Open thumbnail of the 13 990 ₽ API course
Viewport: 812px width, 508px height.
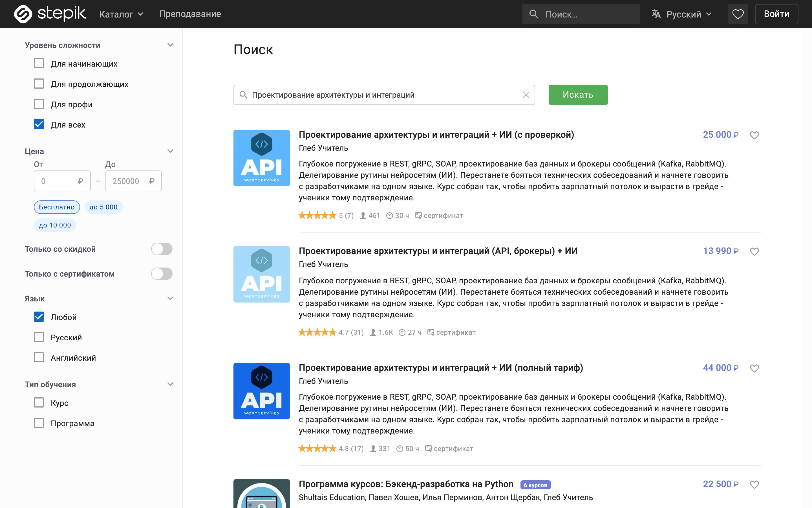(x=262, y=274)
